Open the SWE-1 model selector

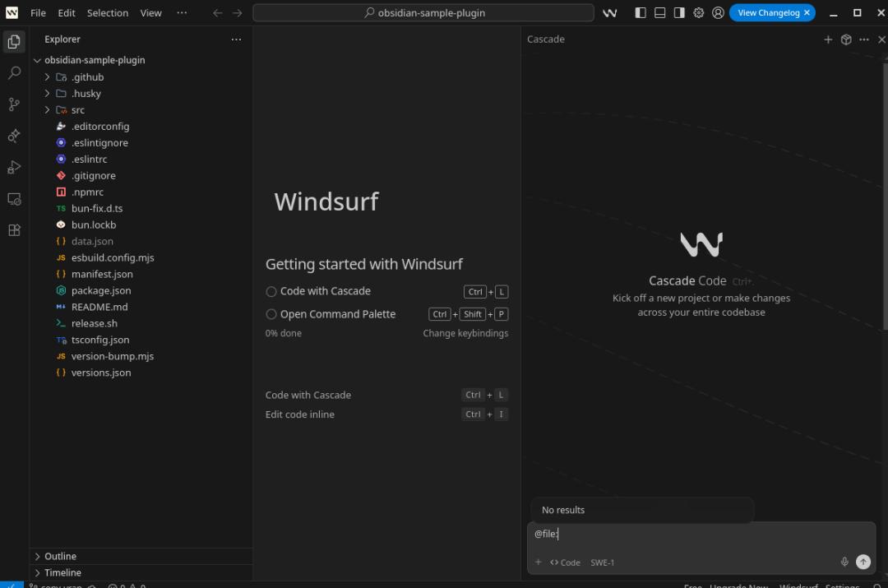(x=602, y=563)
